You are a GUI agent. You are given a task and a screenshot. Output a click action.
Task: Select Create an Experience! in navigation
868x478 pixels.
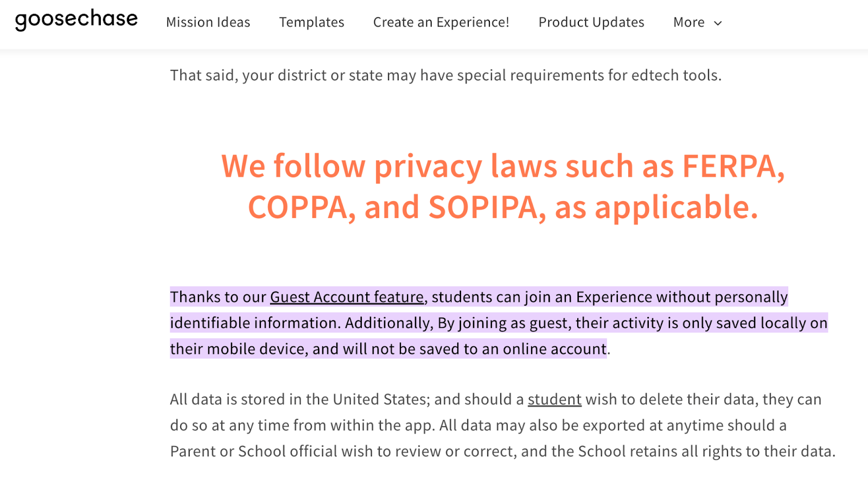point(441,22)
